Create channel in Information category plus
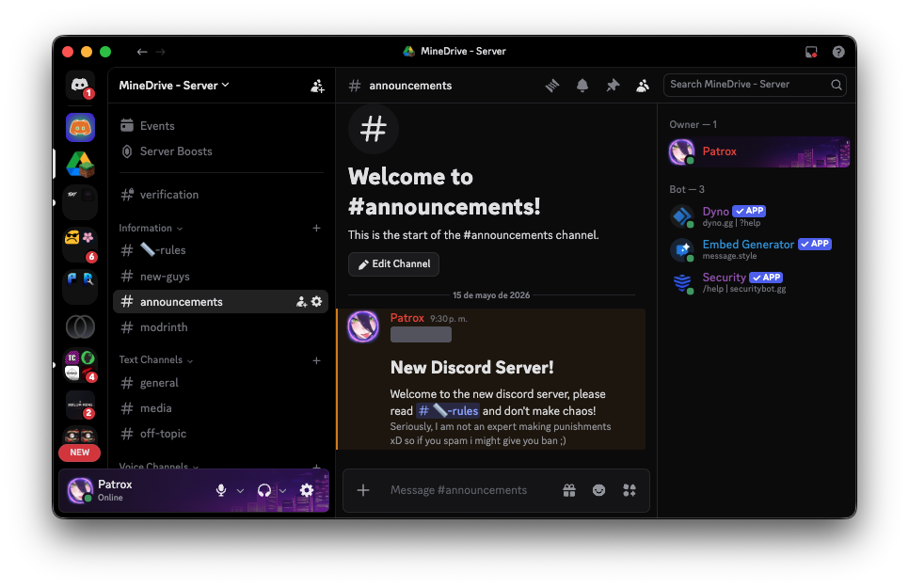 coord(316,228)
